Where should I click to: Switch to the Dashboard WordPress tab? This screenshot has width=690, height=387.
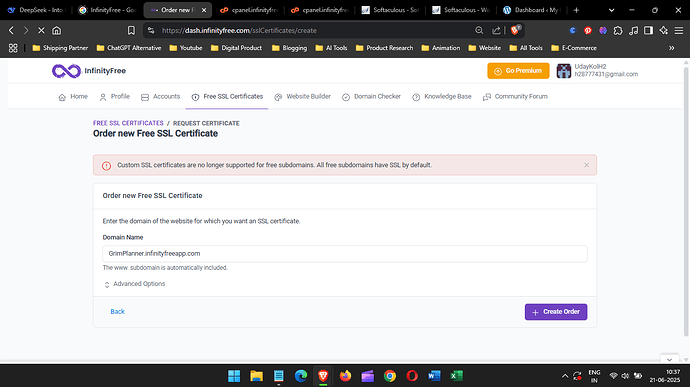pyautogui.click(x=531, y=10)
